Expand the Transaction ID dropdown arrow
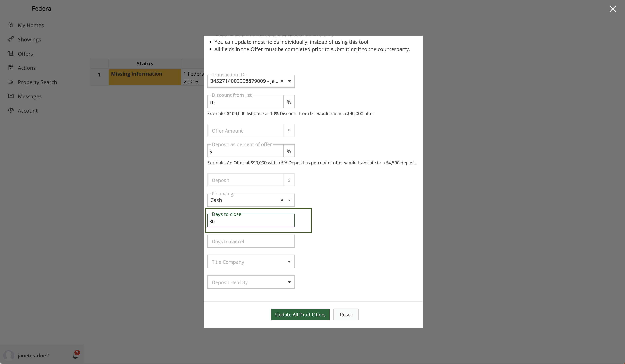 (289, 81)
